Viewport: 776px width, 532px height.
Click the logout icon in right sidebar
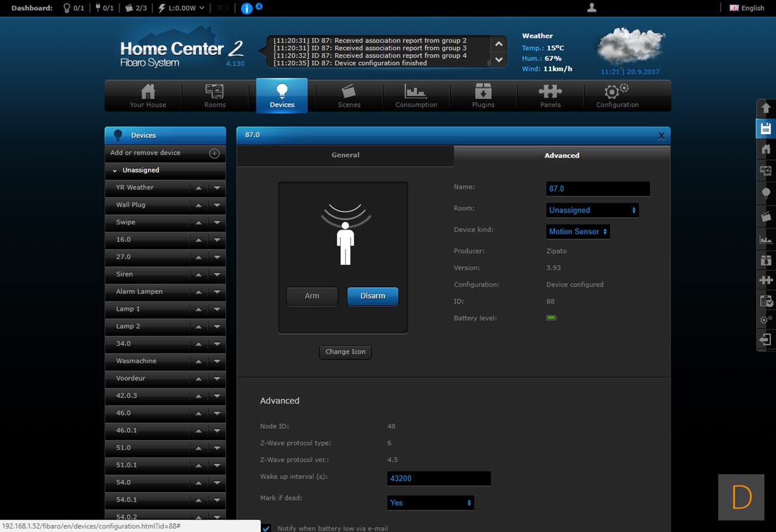point(766,340)
